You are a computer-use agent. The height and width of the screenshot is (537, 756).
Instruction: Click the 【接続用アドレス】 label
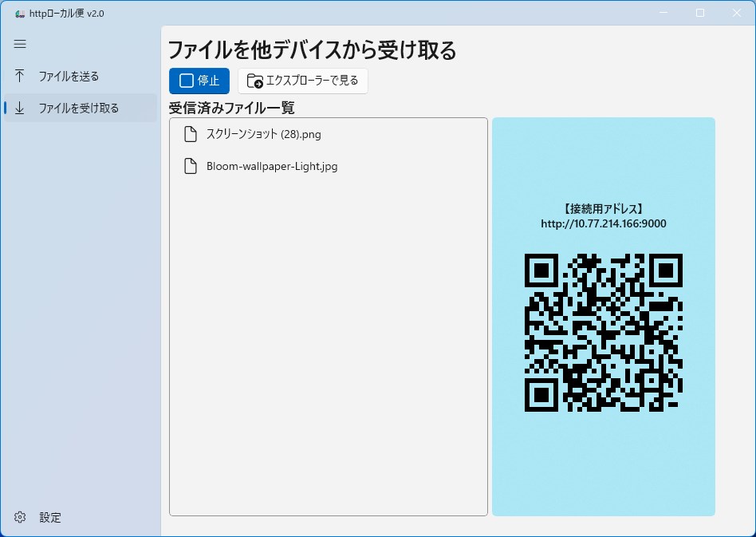603,209
